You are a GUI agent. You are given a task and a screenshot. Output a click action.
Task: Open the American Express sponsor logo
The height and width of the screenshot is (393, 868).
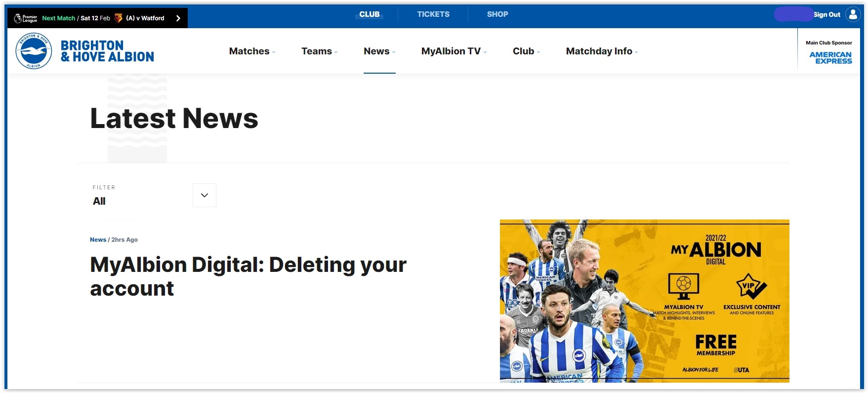click(830, 58)
